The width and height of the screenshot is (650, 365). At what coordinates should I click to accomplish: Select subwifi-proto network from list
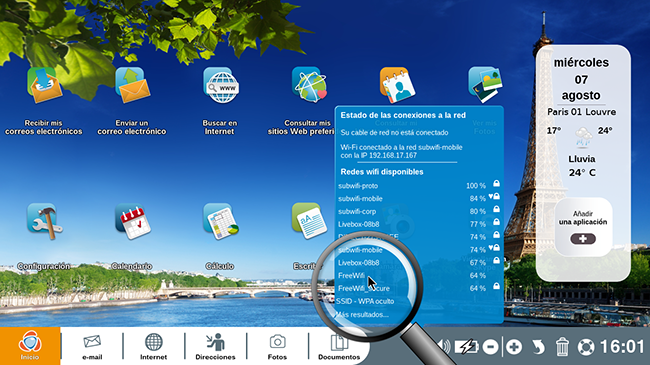[419, 185]
